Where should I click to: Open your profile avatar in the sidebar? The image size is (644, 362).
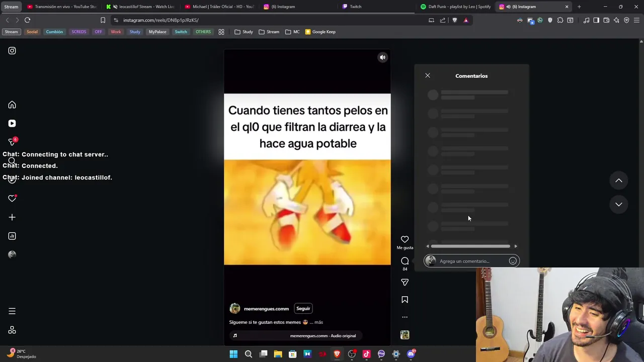pos(12,254)
